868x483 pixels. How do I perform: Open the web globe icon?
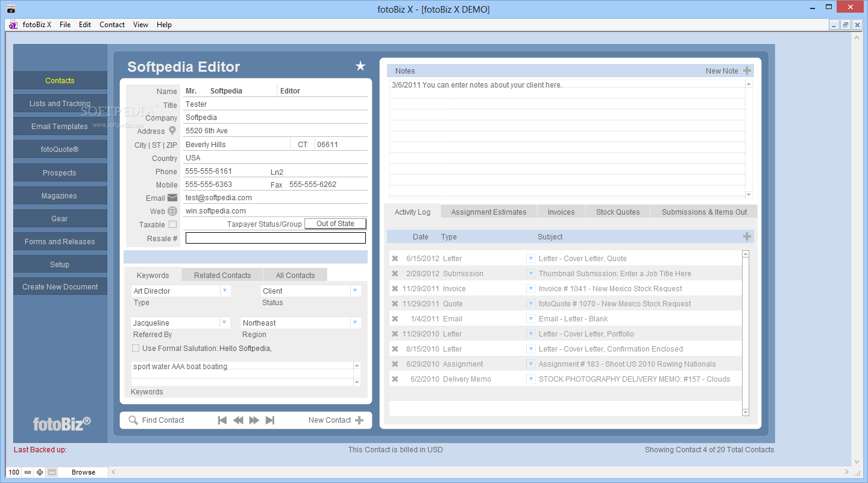(x=172, y=211)
